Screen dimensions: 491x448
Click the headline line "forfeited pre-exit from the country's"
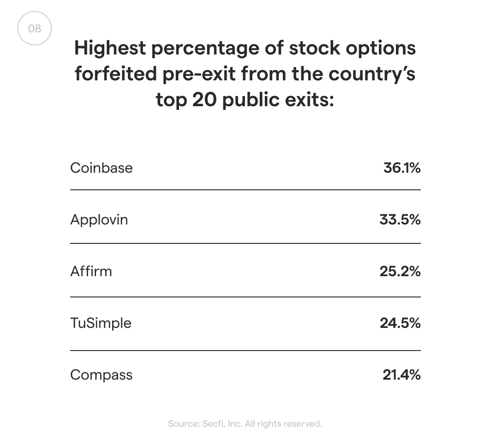point(245,73)
